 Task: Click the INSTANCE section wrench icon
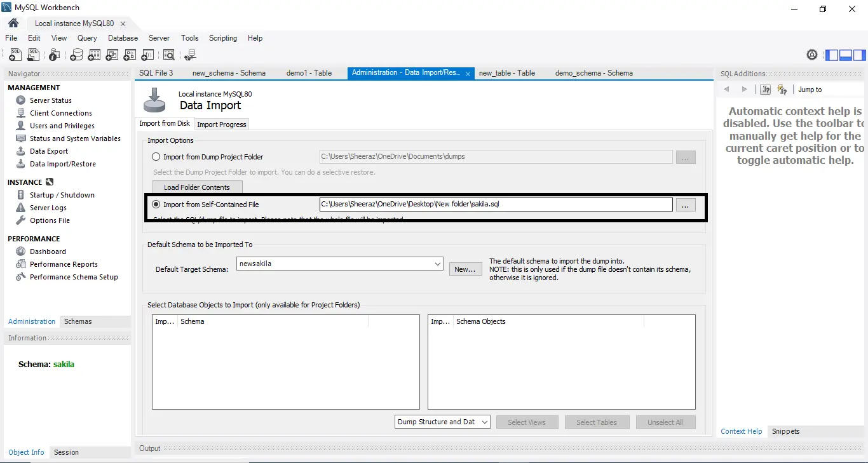pos(50,182)
